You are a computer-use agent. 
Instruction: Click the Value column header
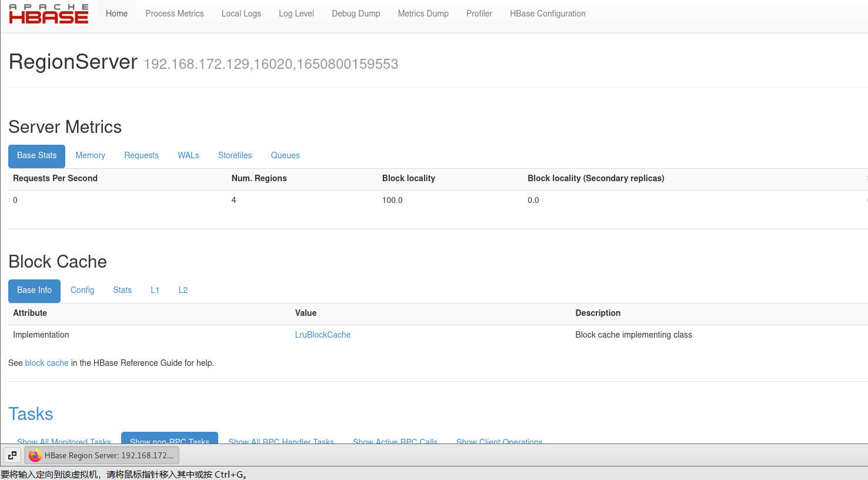pyautogui.click(x=306, y=313)
